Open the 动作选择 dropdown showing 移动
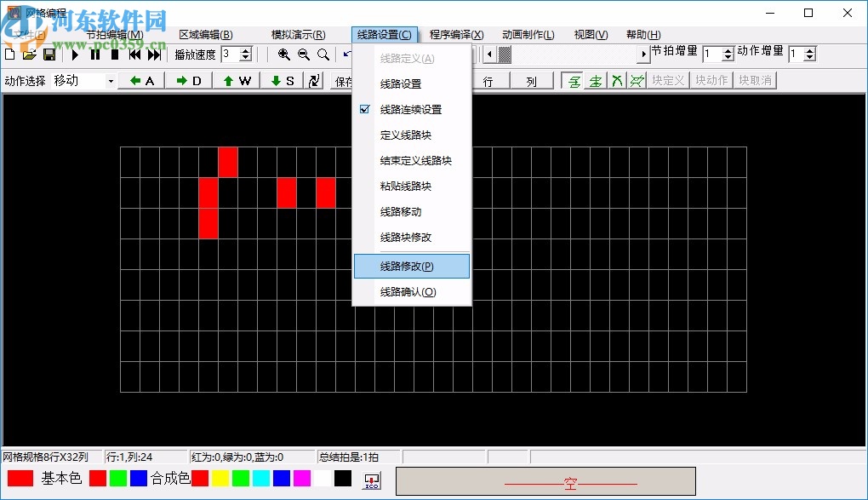This screenshot has width=868, height=500. 111,81
